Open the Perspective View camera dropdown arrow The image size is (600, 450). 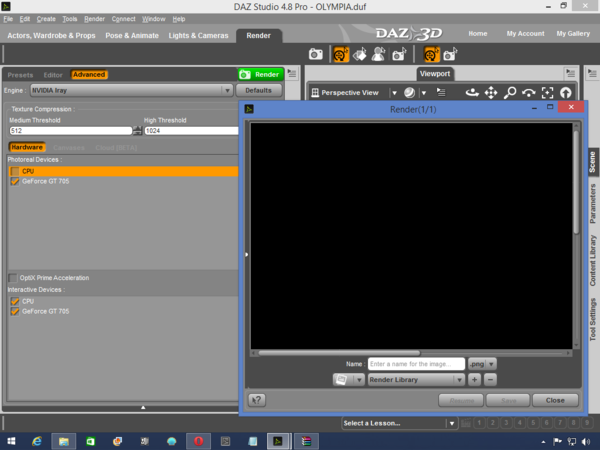[x=394, y=93]
